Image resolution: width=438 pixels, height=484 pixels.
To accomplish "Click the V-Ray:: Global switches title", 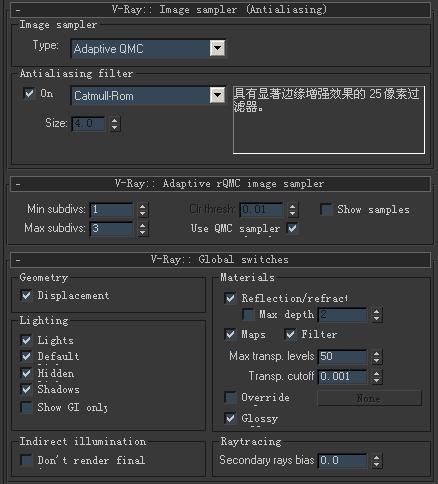I will coord(219,260).
